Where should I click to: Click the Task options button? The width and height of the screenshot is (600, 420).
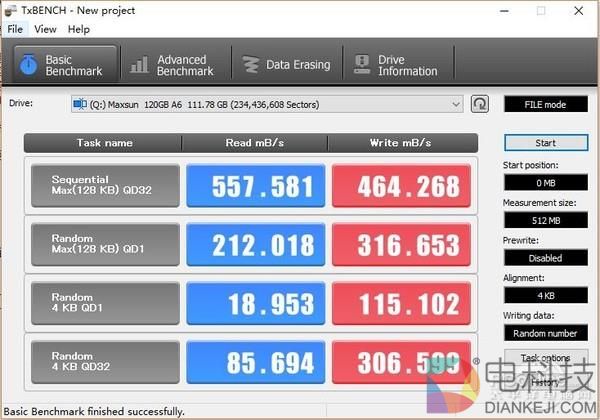coord(545,359)
